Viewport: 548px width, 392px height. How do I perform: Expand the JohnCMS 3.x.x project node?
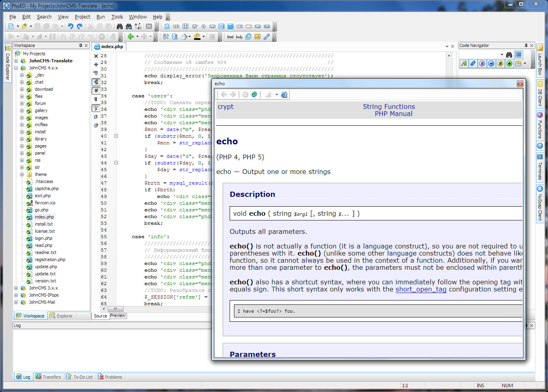click(x=16, y=288)
